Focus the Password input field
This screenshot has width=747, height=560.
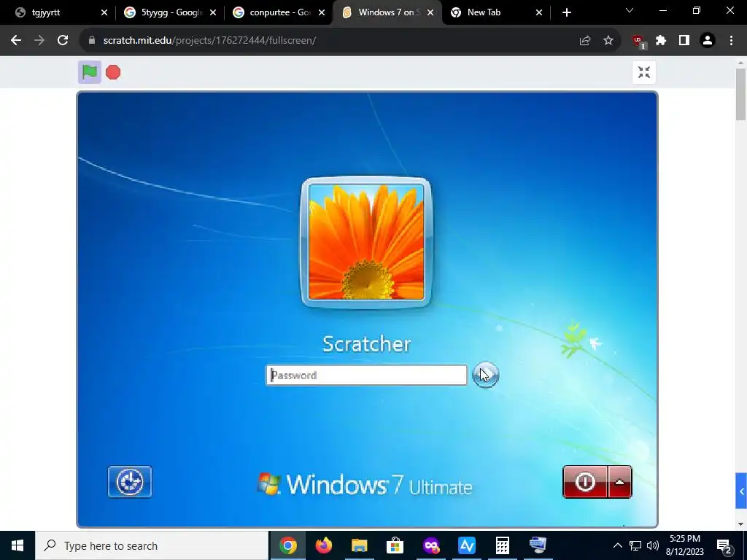point(366,376)
